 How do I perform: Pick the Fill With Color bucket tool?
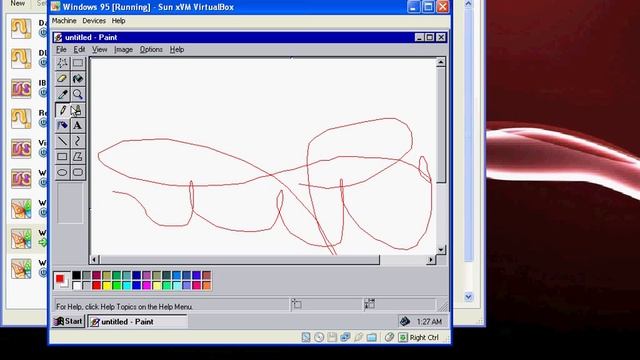[x=78, y=78]
